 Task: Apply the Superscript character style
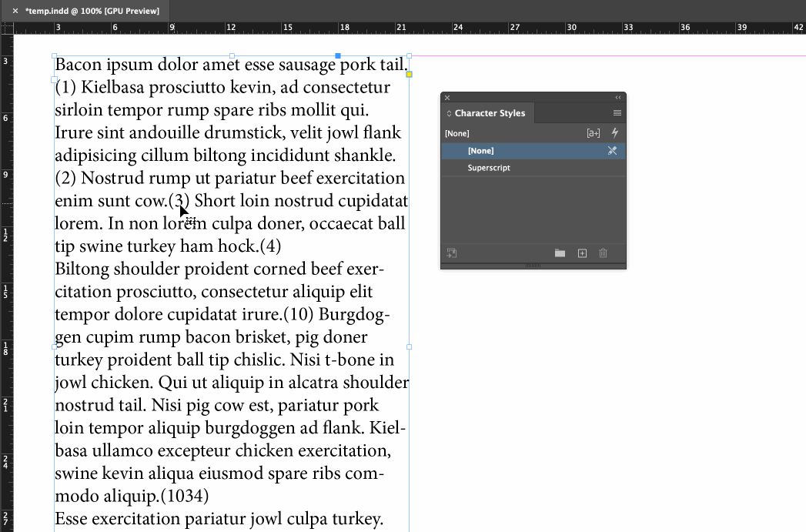pos(533,168)
